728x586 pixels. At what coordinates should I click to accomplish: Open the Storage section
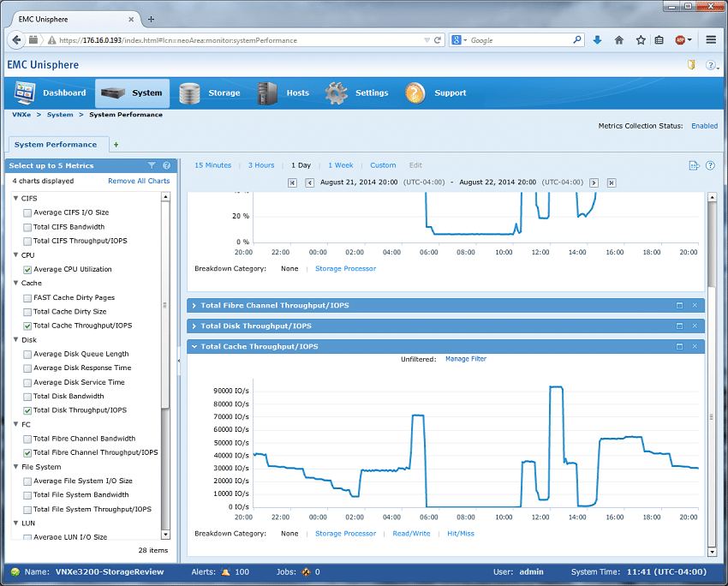coord(210,93)
